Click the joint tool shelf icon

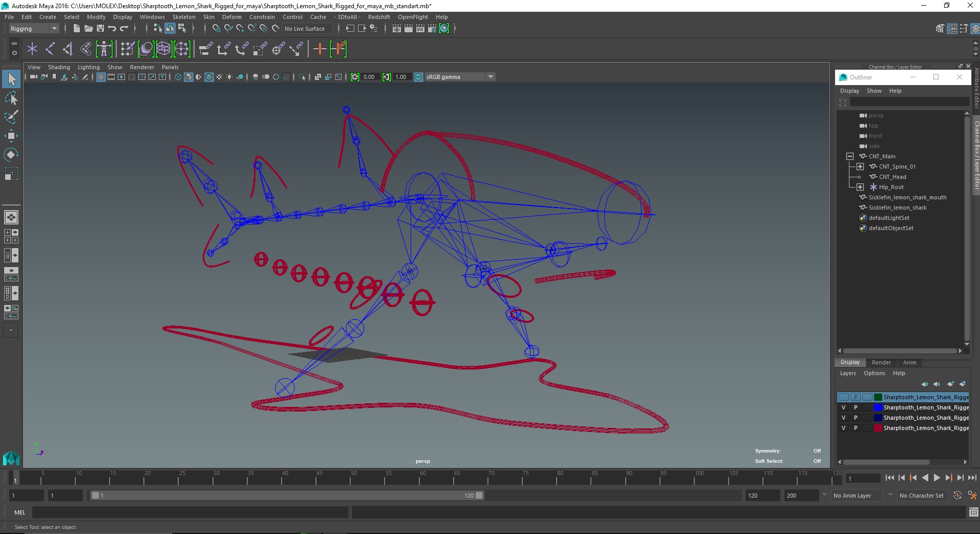(50, 49)
